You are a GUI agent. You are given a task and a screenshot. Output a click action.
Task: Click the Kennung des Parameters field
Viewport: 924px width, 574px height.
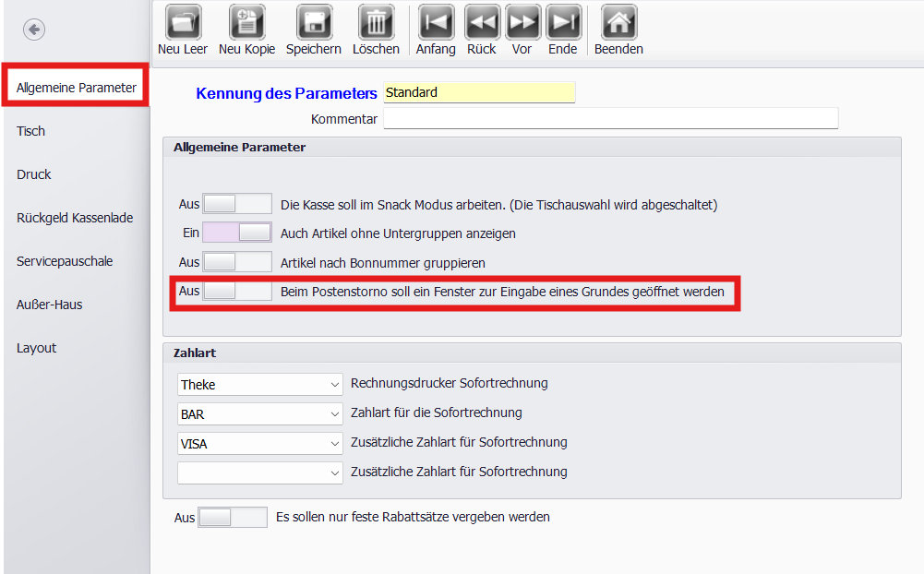479,92
